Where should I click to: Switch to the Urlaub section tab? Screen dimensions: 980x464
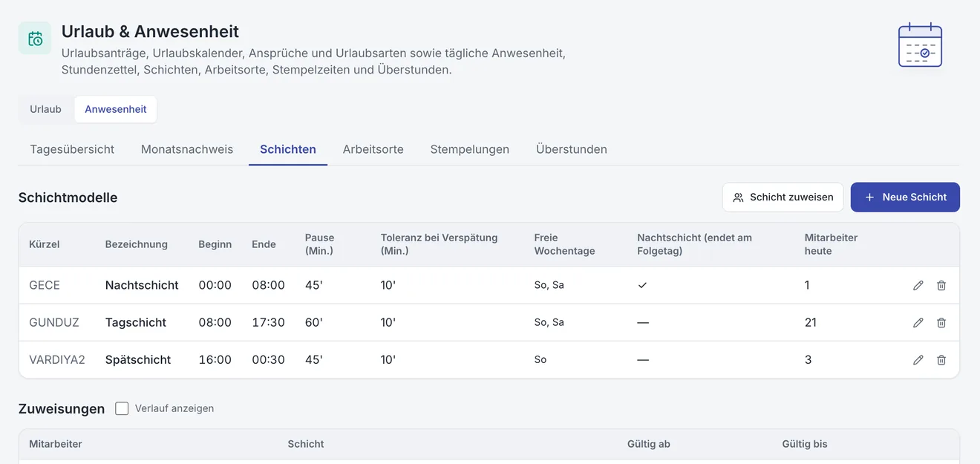tap(45, 109)
